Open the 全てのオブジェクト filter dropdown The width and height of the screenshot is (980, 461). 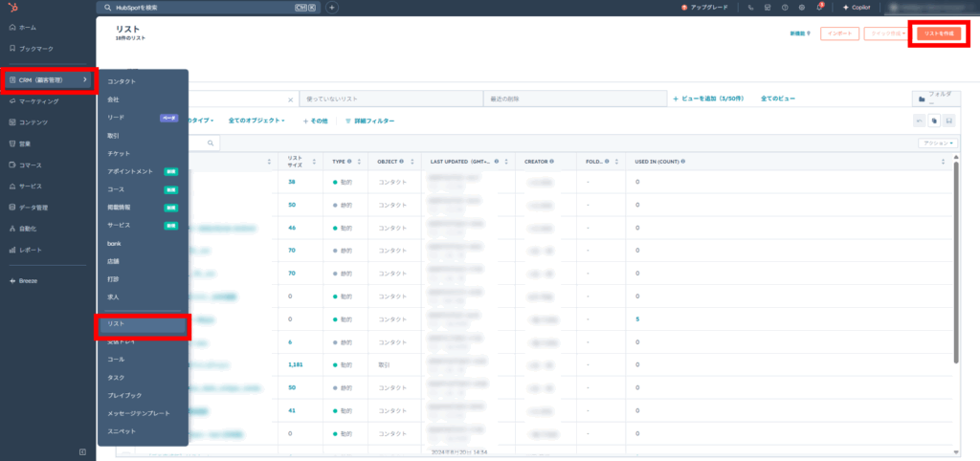click(x=256, y=121)
